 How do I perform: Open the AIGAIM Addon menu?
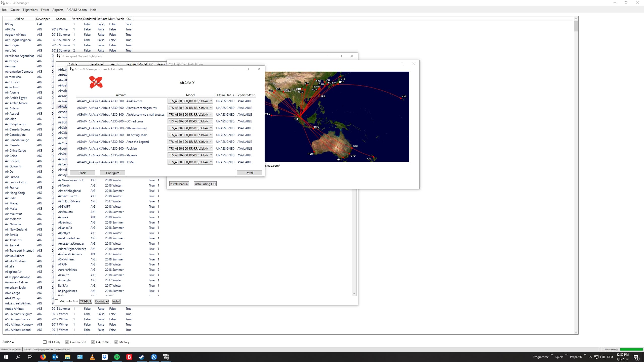pos(76,10)
